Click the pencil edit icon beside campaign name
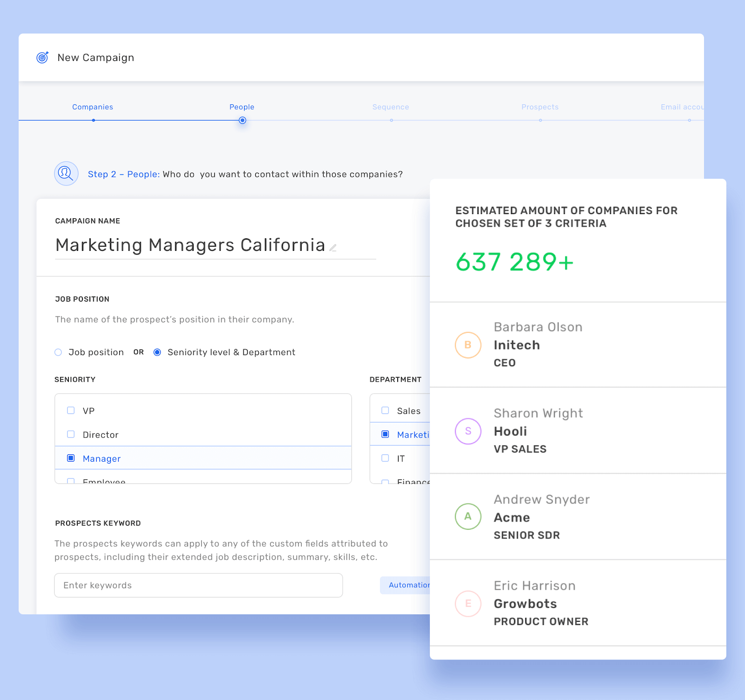This screenshot has width=745, height=700. pyautogui.click(x=333, y=248)
